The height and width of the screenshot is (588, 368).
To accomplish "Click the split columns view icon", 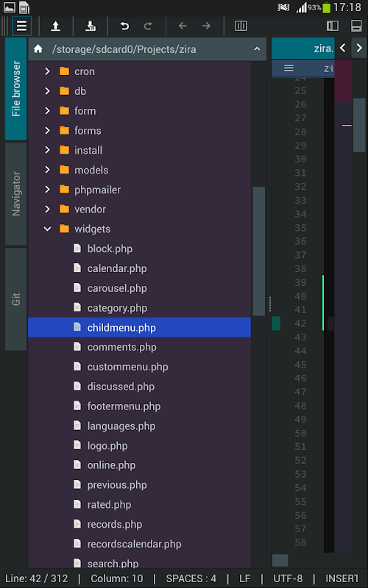I will coord(241,26).
